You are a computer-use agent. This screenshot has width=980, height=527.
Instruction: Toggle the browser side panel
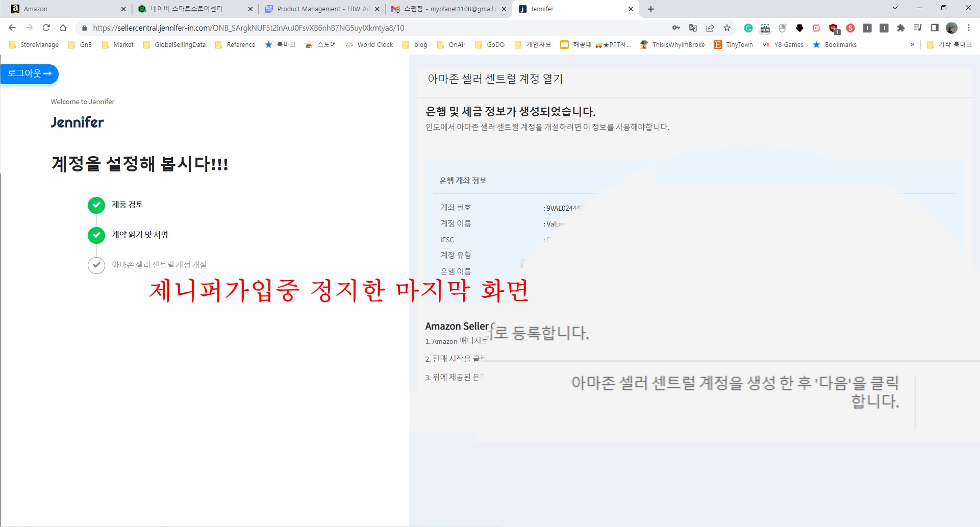935,28
